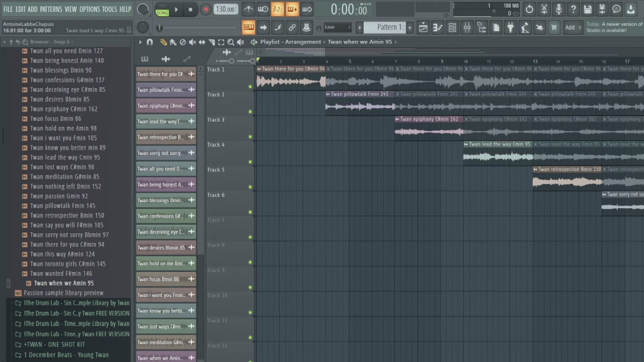The image size is (644, 362).
Task: Open clip menu of 'Twan epiphany C#min 162' clip
Action: (x=397, y=119)
